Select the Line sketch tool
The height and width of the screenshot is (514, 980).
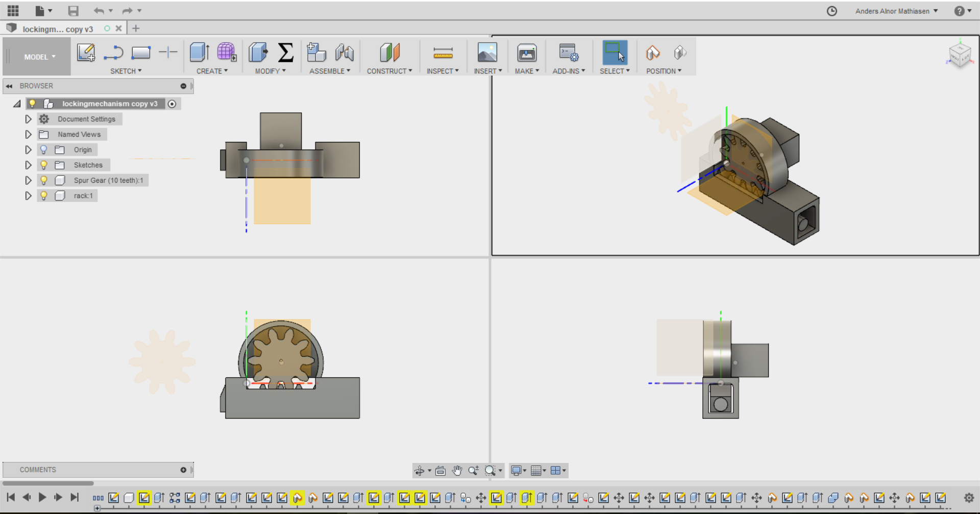click(113, 52)
